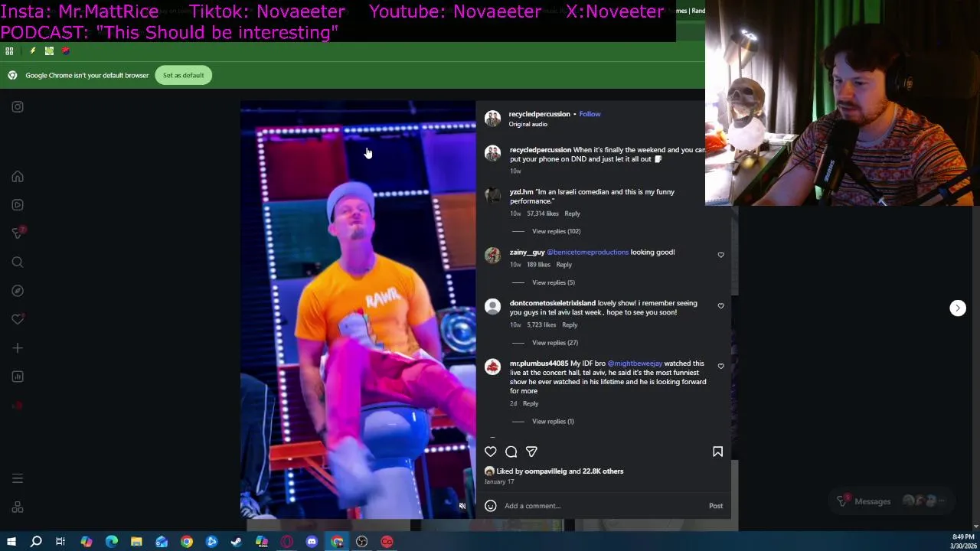Open recycledpercussion profile from post header
The image size is (980, 551).
coord(539,114)
